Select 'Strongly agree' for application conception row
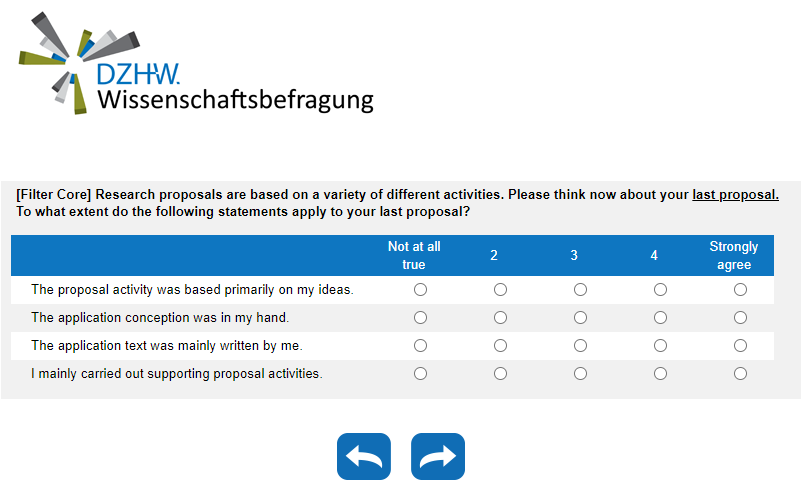 740,318
